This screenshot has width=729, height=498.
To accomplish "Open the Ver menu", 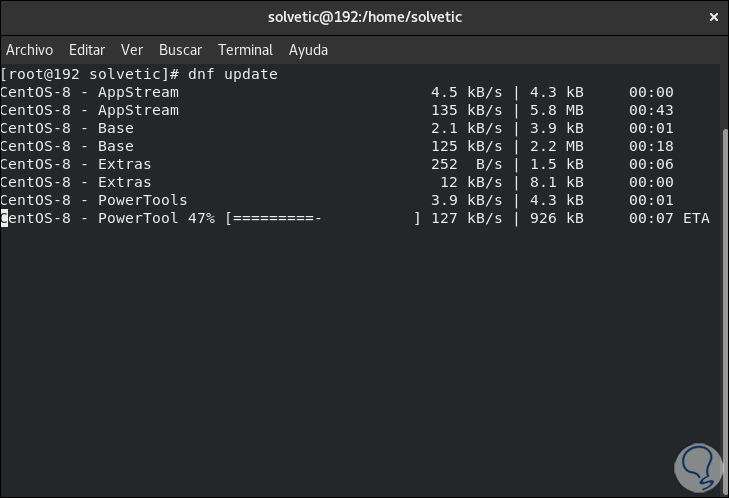I will (x=132, y=49).
